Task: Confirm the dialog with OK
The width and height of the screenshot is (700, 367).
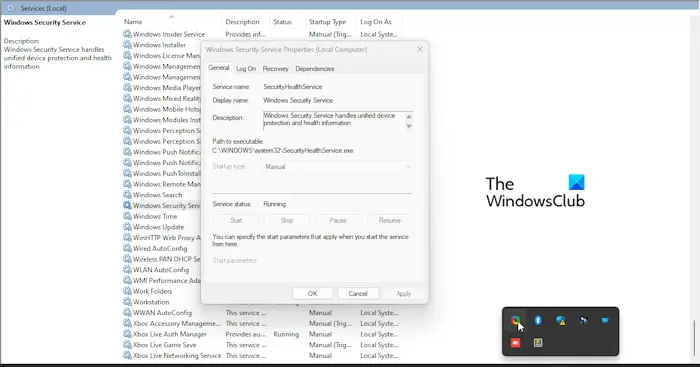Action: coord(312,293)
